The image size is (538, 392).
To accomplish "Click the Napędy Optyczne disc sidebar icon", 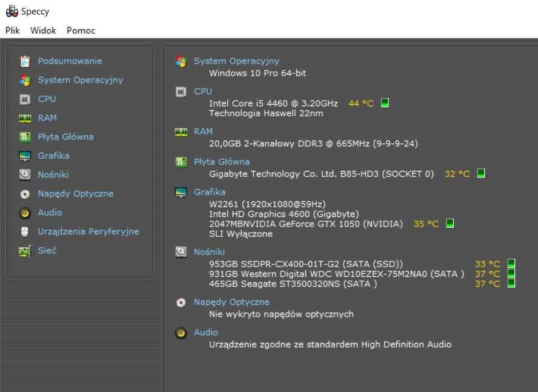I will click(x=25, y=194).
